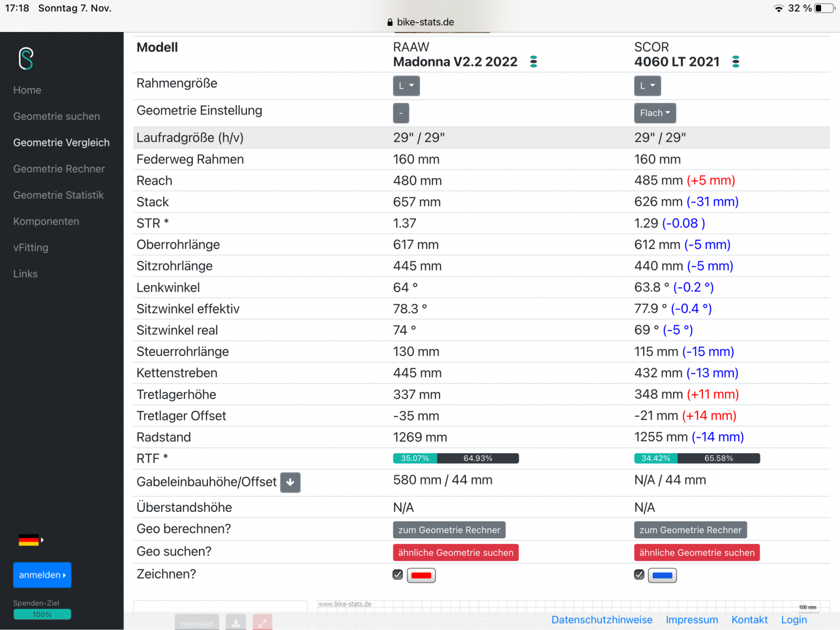The width and height of the screenshot is (840, 630).
Task: Click the lock icon in the address bar
Action: pyautogui.click(x=390, y=22)
